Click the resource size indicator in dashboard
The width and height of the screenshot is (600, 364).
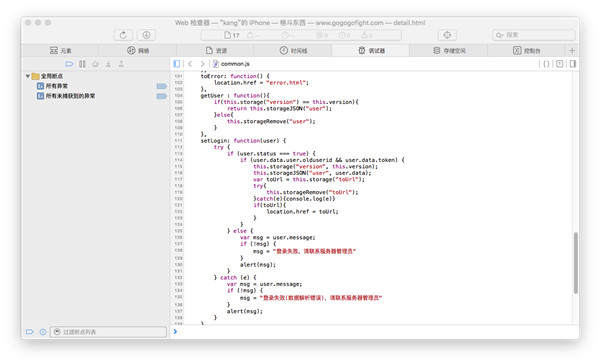click(x=253, y=35)
